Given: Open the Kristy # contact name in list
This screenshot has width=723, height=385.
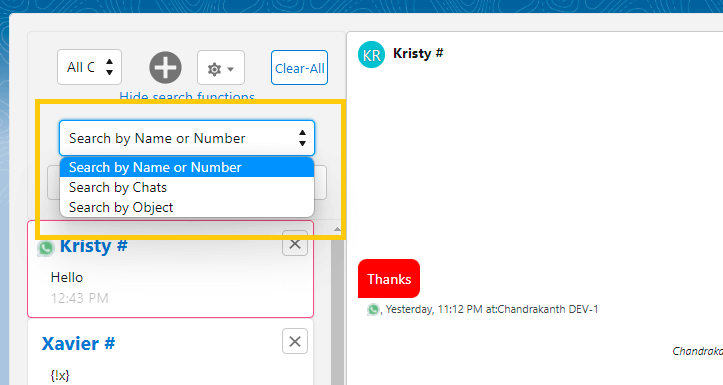Looking at the screenshot, I should (x=94, y=246).
